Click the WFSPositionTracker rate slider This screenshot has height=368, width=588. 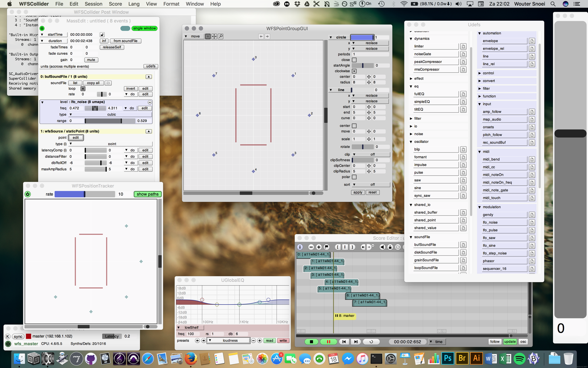(x=85, y=194)
